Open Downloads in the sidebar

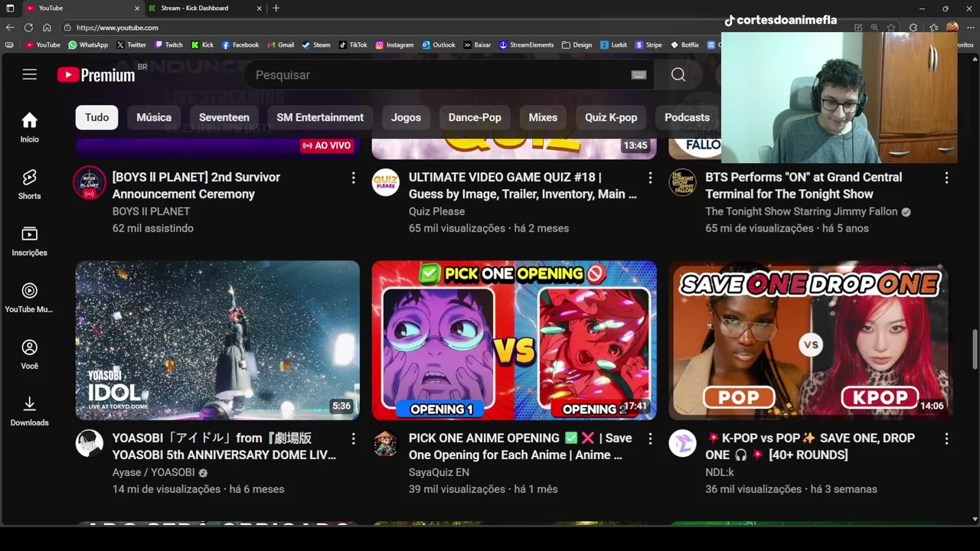click(x=29, y=411)
